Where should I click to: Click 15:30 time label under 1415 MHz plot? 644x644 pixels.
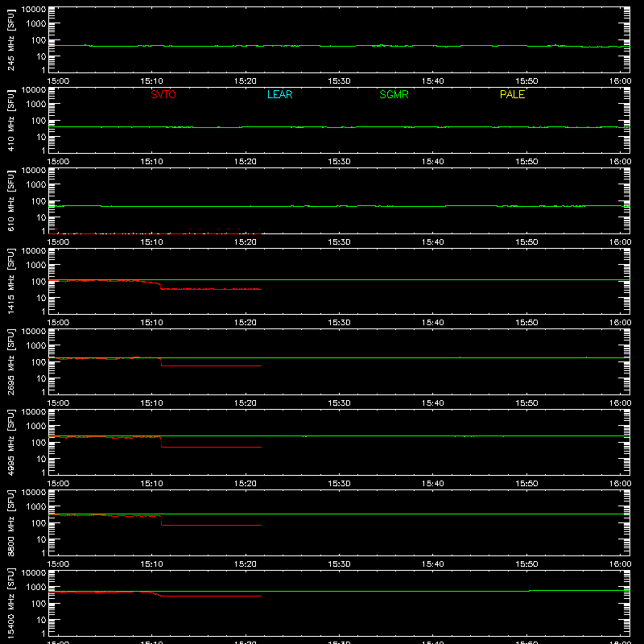click(339, 323)
